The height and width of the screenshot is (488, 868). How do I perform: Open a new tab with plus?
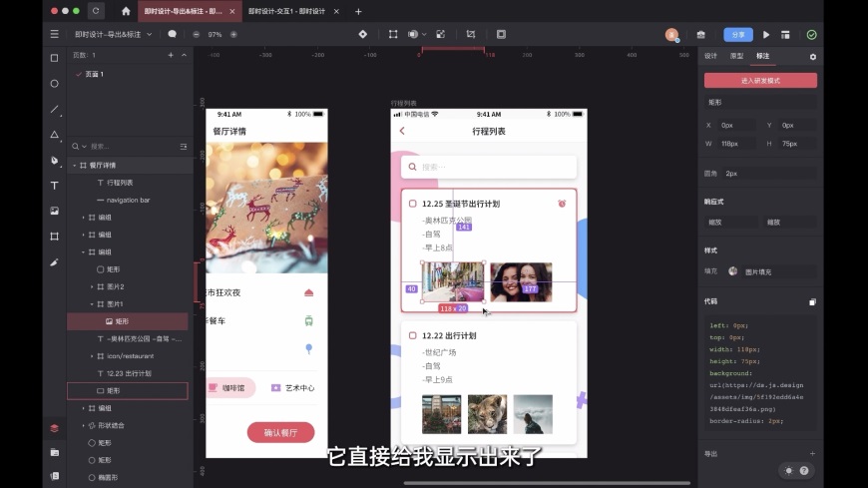[x=358, y=11]
